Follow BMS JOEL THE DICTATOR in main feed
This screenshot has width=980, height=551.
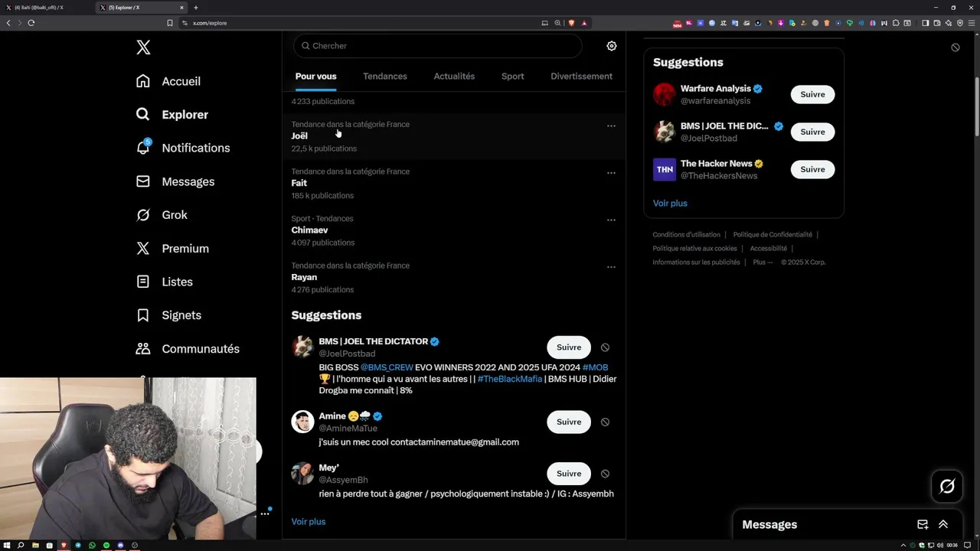pyautogui.click(x=569, y=347)
